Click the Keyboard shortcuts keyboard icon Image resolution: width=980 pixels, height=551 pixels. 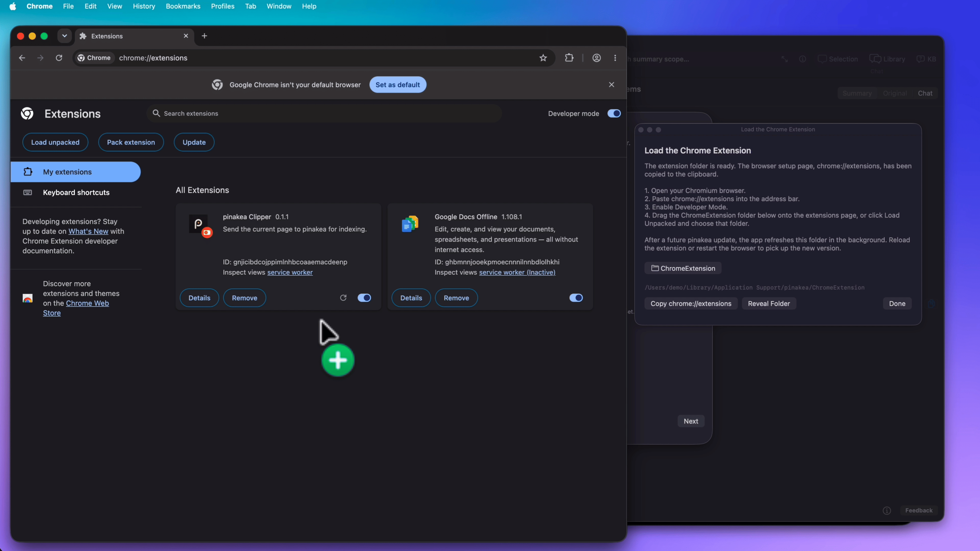coord(27,192)
